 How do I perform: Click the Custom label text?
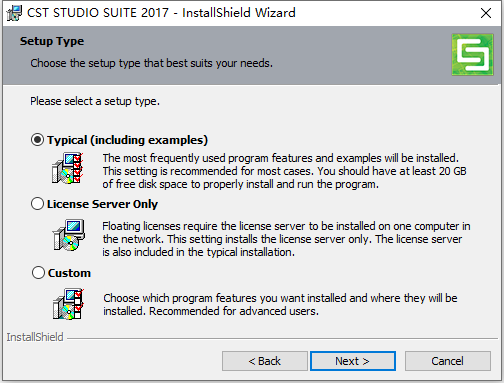69,273
